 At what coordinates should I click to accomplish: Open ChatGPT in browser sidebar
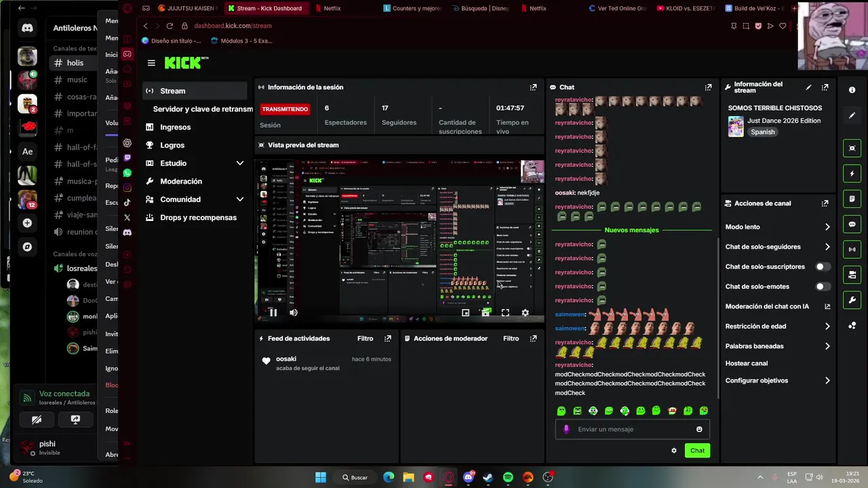click(127, 143)
